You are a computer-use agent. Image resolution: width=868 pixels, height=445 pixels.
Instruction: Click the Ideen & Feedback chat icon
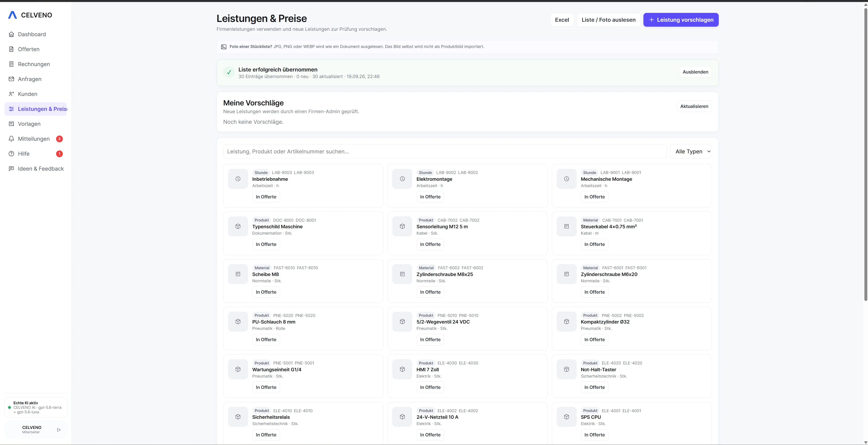(12, 169)
